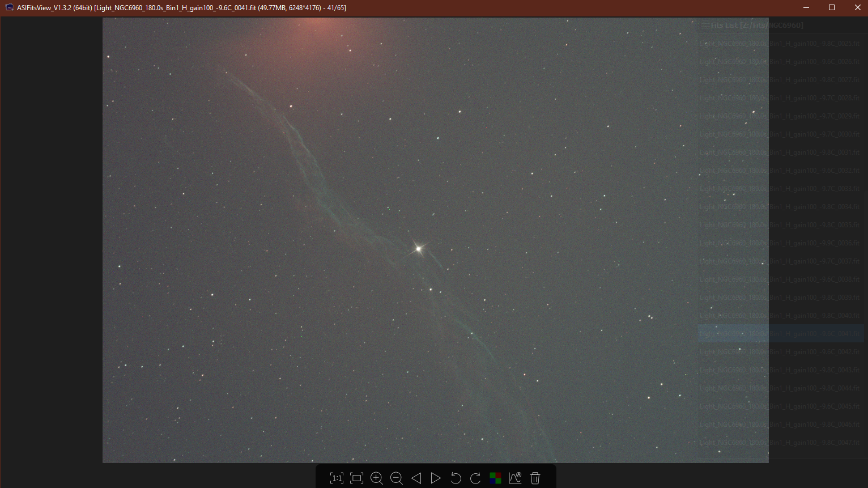Image resolution: width=868 pixels, height=488 pixels.
Task: Delete the current image with the trash icon
Action: (x=535, y=478)
